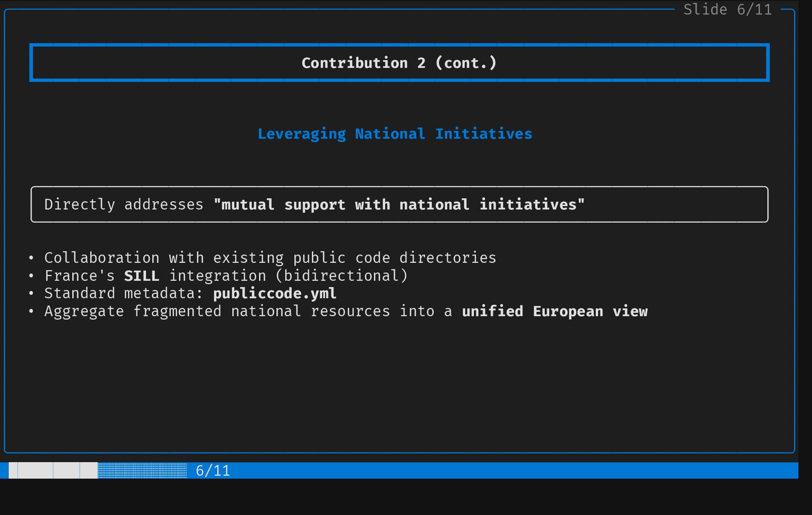
Task: Click the bullet dot before "France's SILL"
Action: (x=32, y=276)
